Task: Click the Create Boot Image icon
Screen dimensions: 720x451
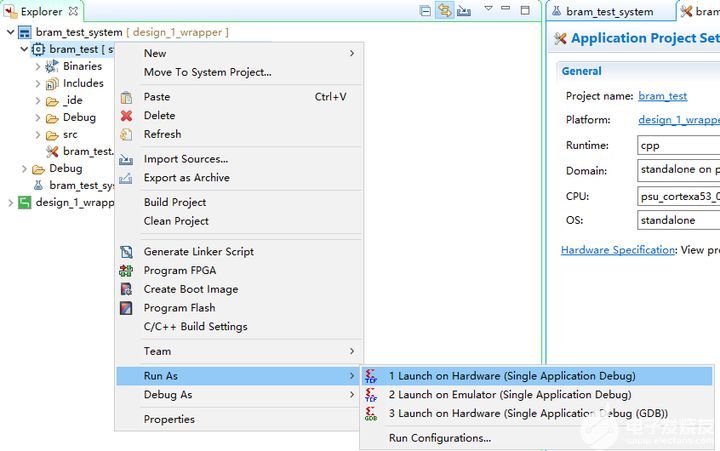Action: tap(126, 289)
